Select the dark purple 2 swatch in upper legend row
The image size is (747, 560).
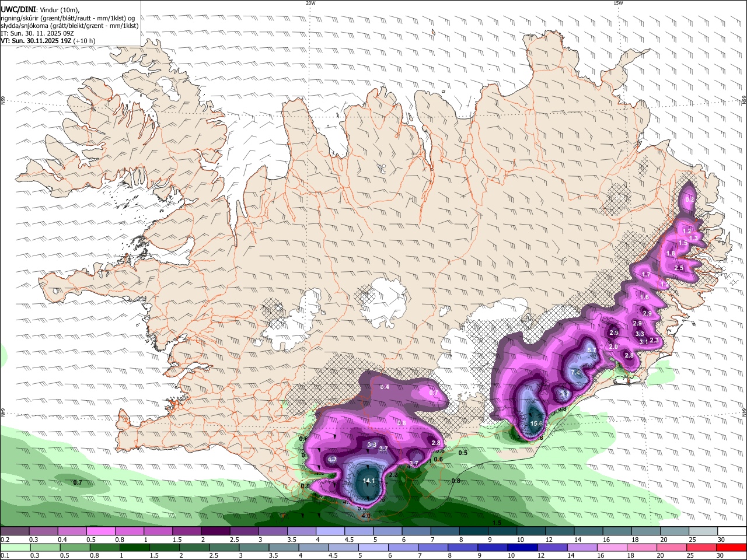coord(215,531)
